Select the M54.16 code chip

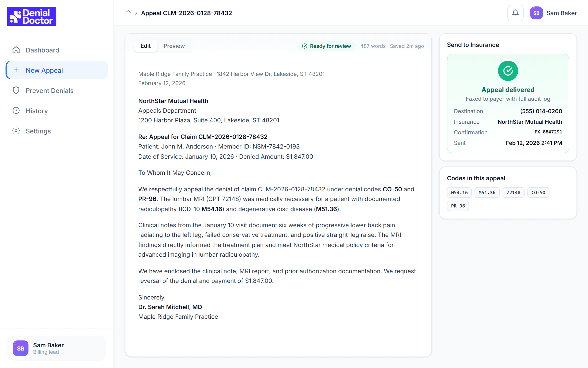[459, 193]
